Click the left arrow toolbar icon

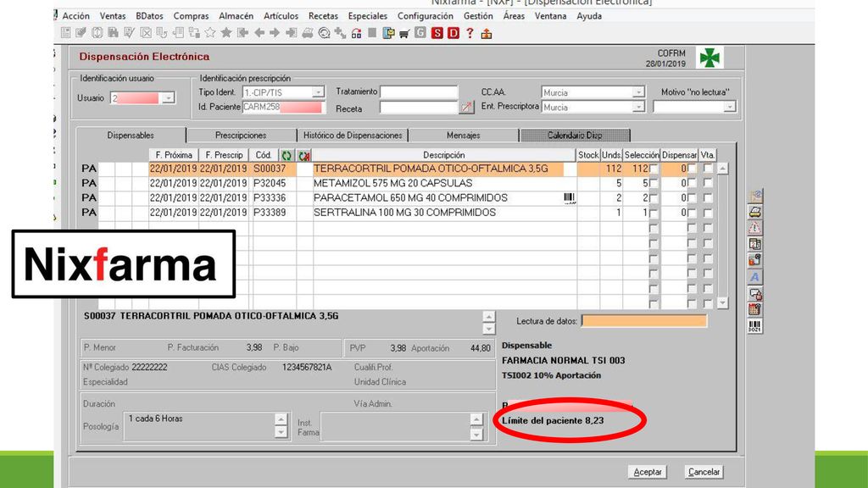tap(259, 33)
